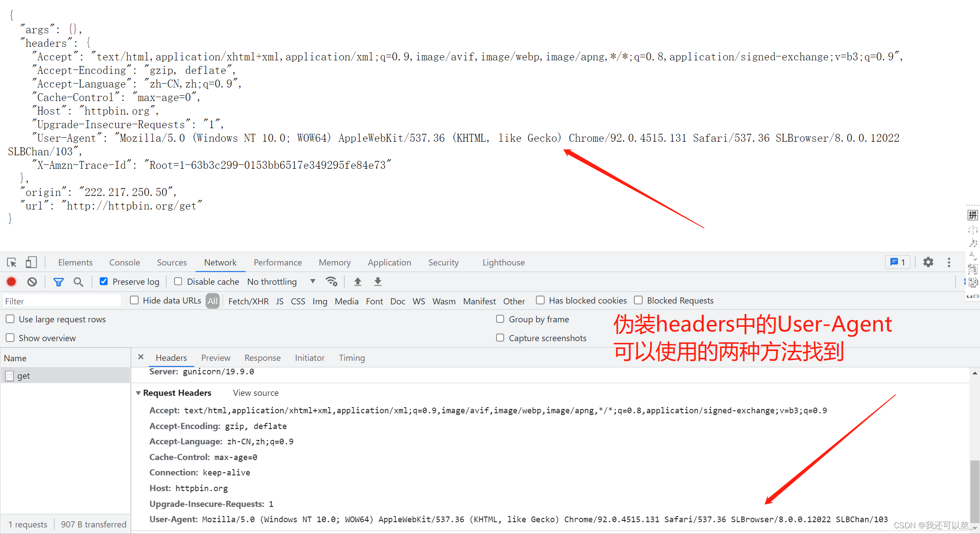Check Has blocked cookies

[540, 300]
